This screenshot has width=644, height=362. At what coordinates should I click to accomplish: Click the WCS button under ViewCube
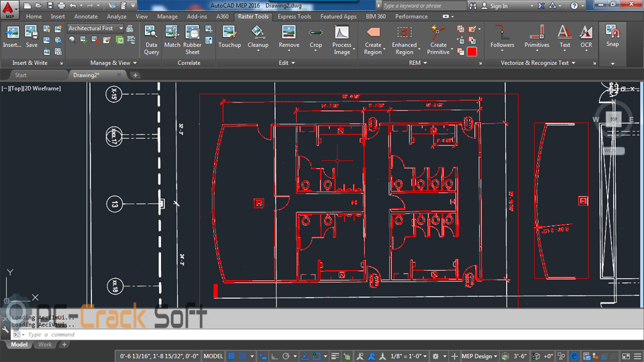click(614, 151)
